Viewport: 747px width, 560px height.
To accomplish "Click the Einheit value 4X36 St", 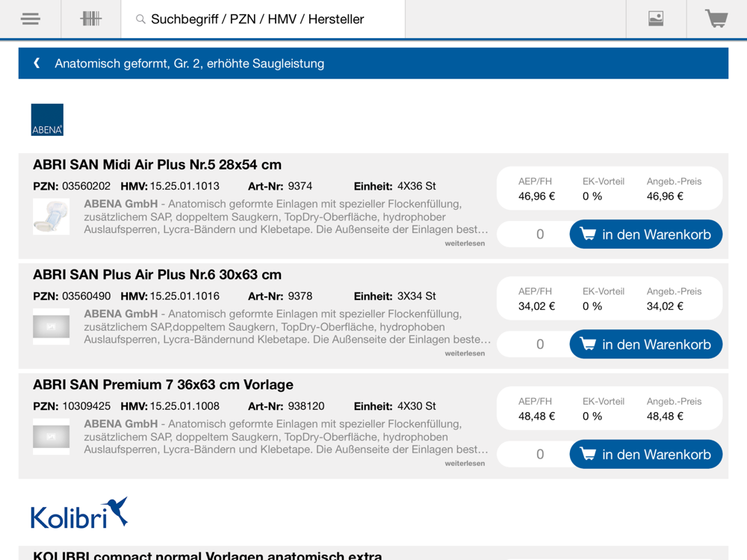I will pyautogui.click(x=417, y=186).
